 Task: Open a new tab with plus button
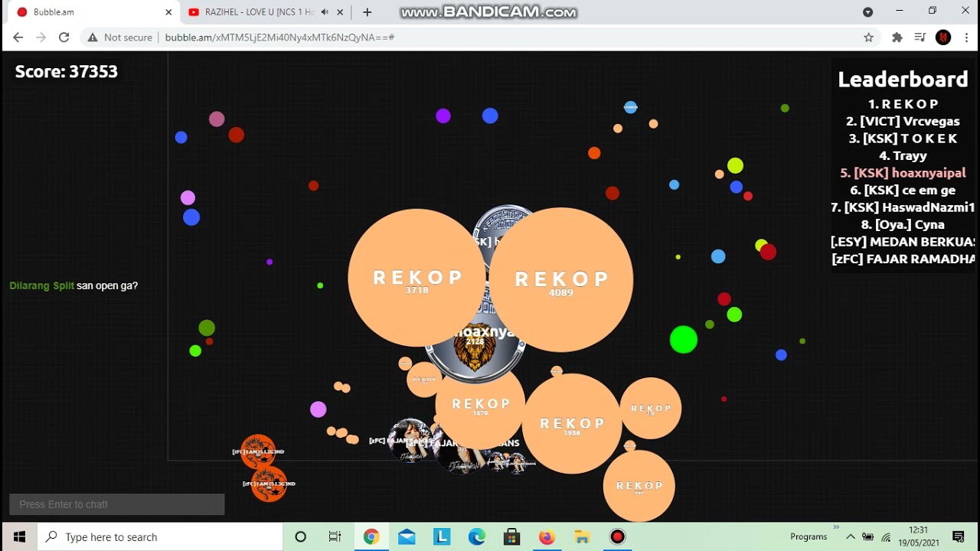[x=367, y=12]
